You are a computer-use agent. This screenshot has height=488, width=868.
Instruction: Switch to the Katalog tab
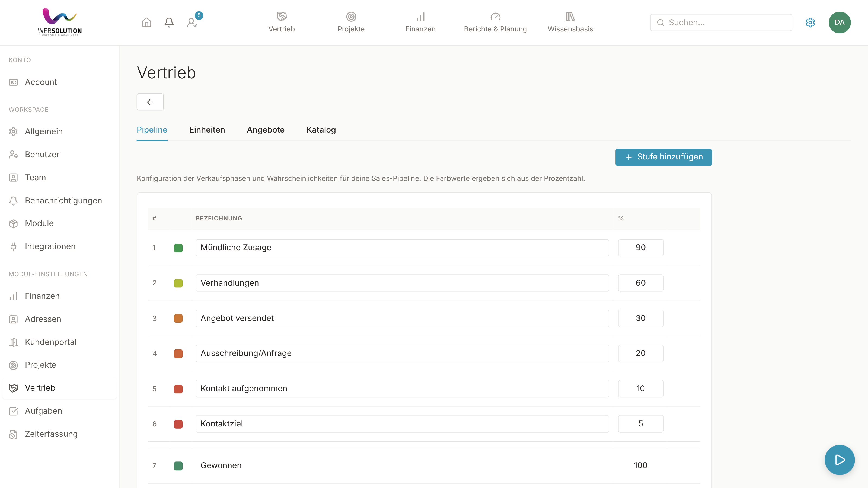pos(321,130)
